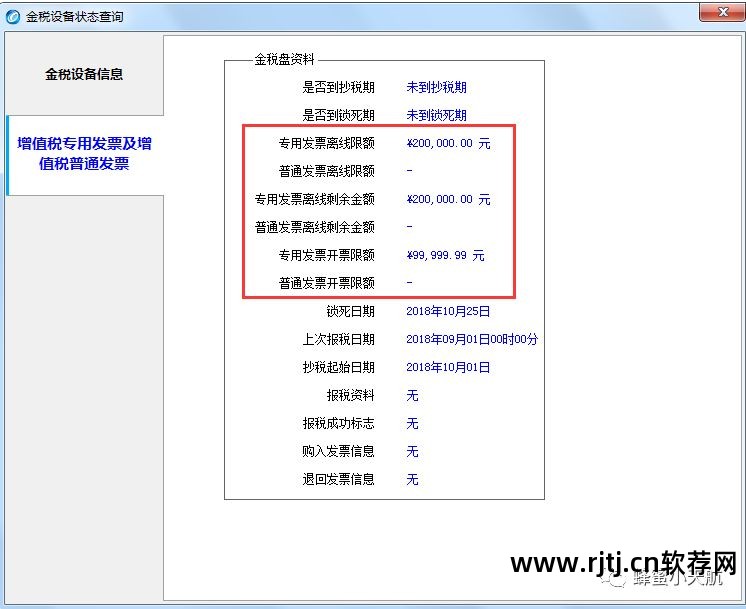
Task: Click the 未到锁死期 value
Action: pyautogui.click(x=436, y=115)
